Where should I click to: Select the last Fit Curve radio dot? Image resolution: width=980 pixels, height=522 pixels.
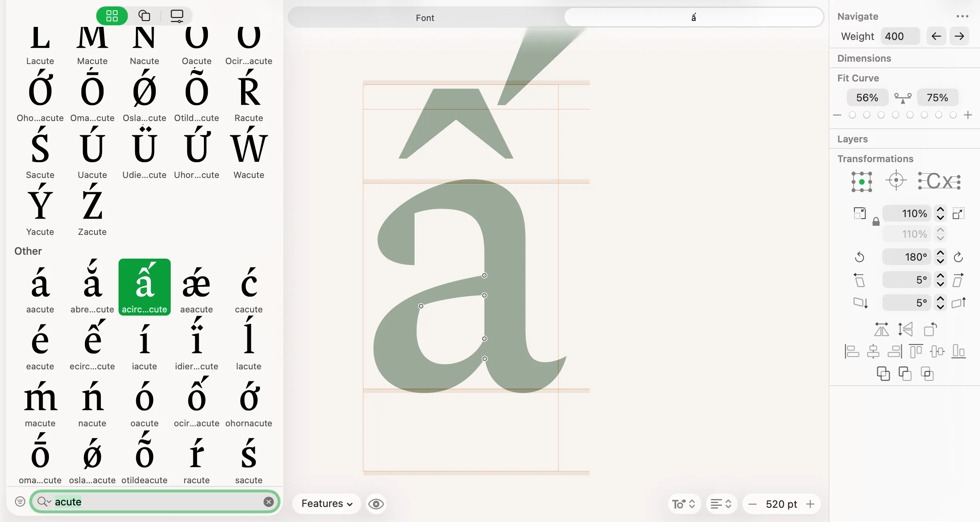[953, 115]
